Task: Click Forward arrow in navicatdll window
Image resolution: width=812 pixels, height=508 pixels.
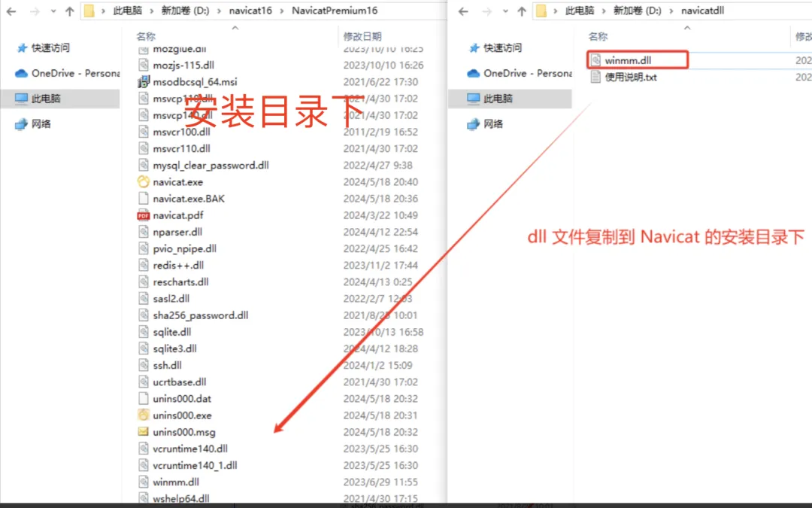Action: coord(486,11)
